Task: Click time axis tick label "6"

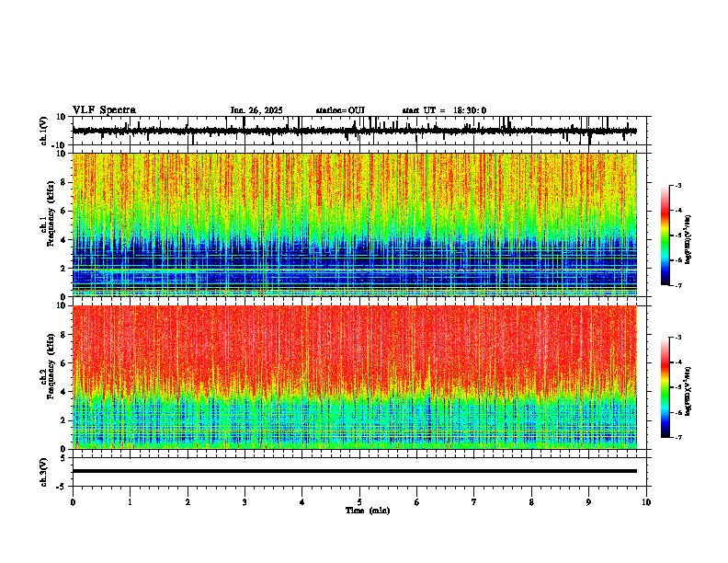Action: [x=417, y=502]
